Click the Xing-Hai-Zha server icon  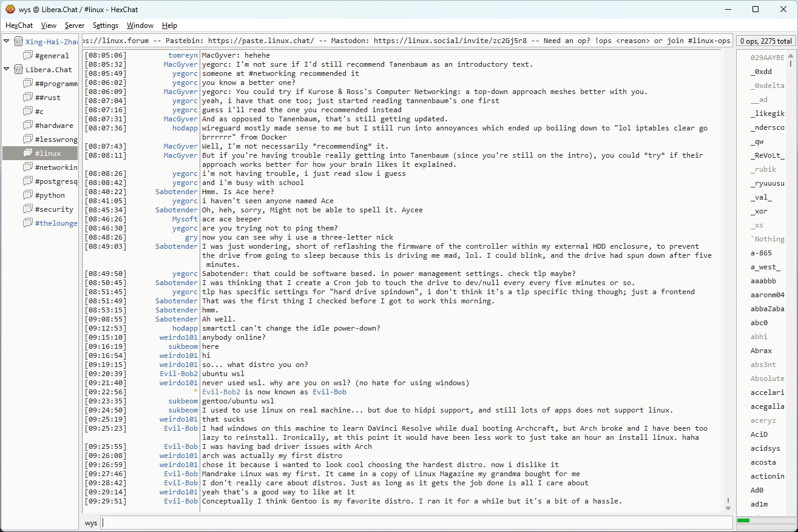(19, 42)
